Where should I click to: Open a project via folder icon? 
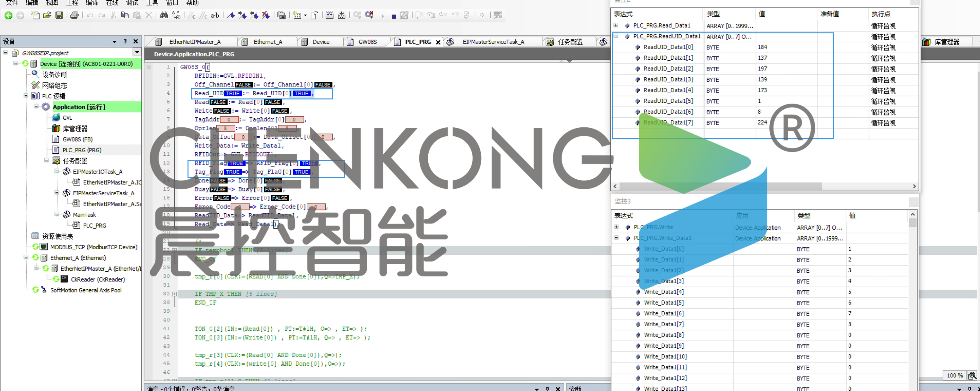47,15
